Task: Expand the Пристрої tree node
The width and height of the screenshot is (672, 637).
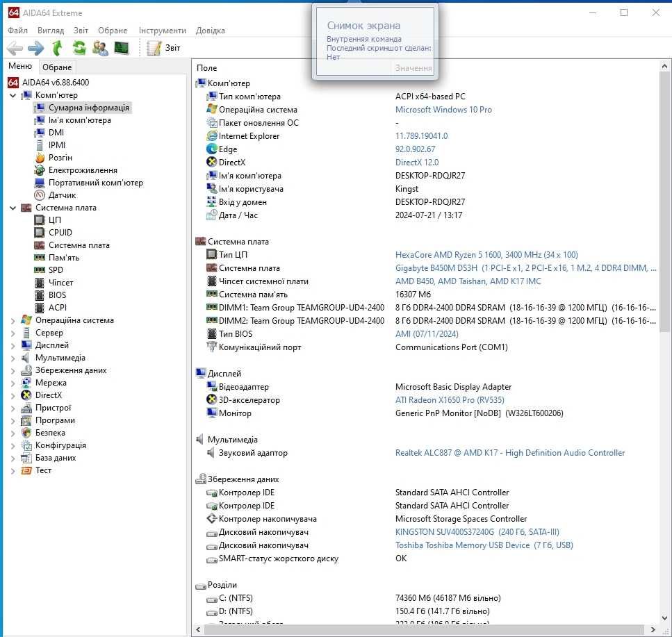Action: tap(13, 408)
